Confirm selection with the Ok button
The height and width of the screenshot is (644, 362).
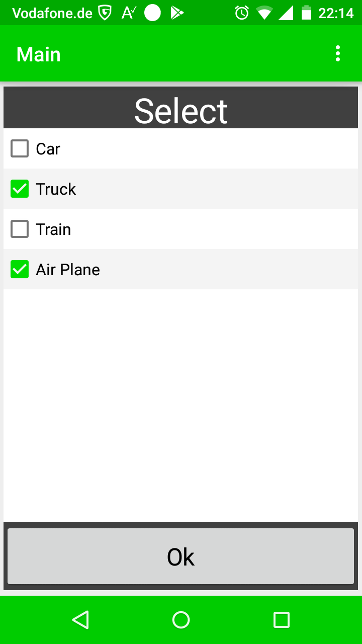pos(180,556)
